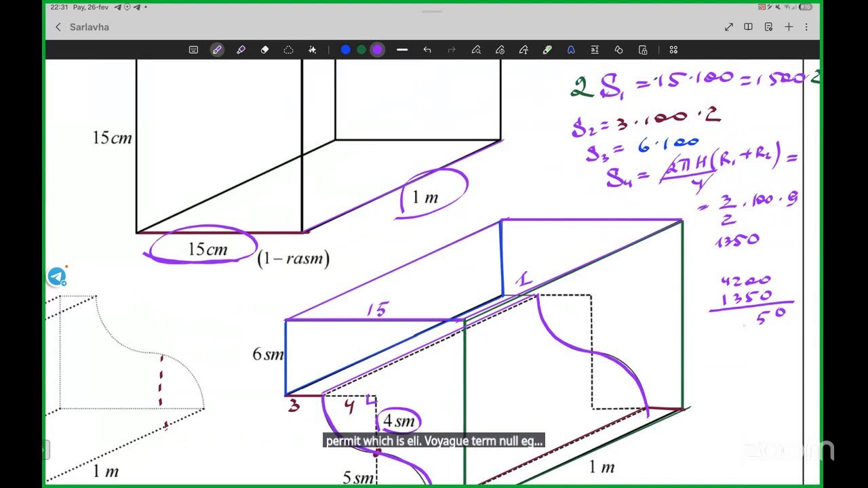Tap the circled "1 m" length label
This screenshot has width=868, height=488.
(x=425, y=197)
